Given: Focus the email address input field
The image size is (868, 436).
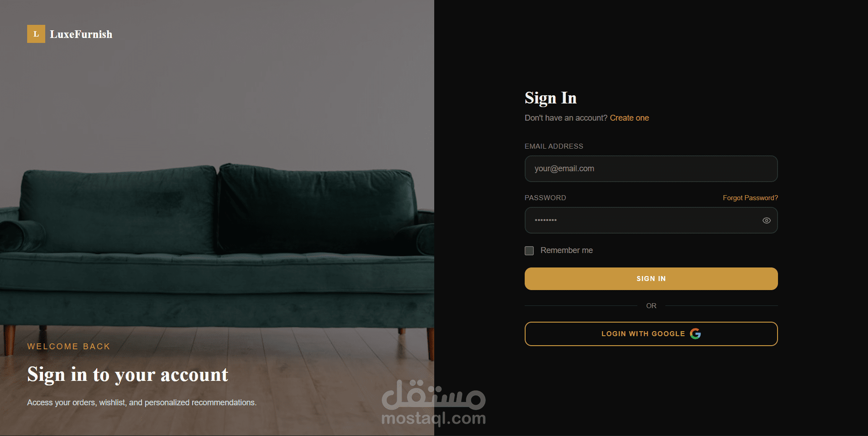Looking at the screenshot, I should tap(651, 169).
